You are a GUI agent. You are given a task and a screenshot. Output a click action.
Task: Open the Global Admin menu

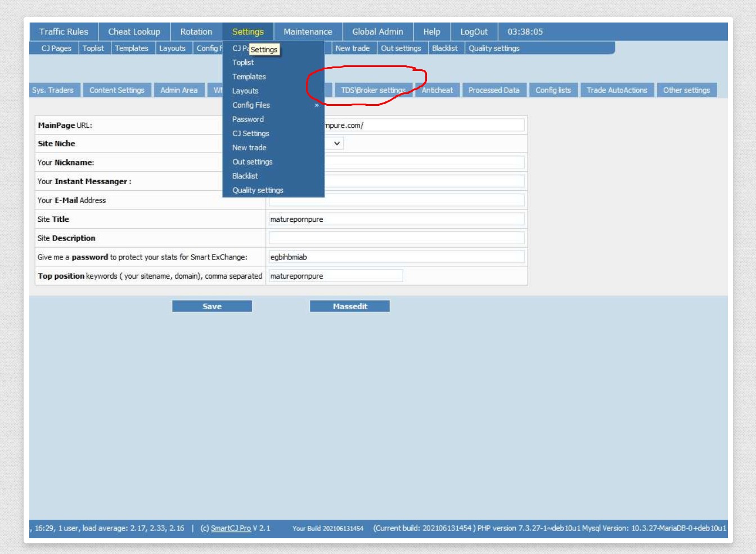377,32
